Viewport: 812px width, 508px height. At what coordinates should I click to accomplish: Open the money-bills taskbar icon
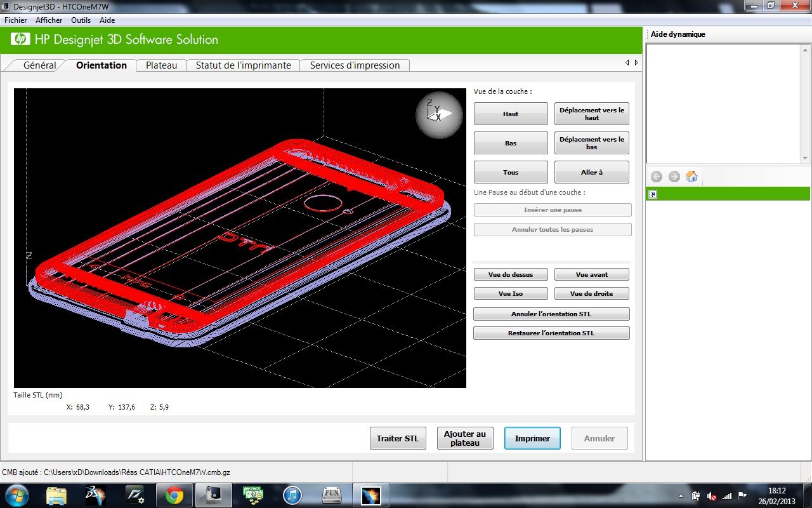(253, 495)
